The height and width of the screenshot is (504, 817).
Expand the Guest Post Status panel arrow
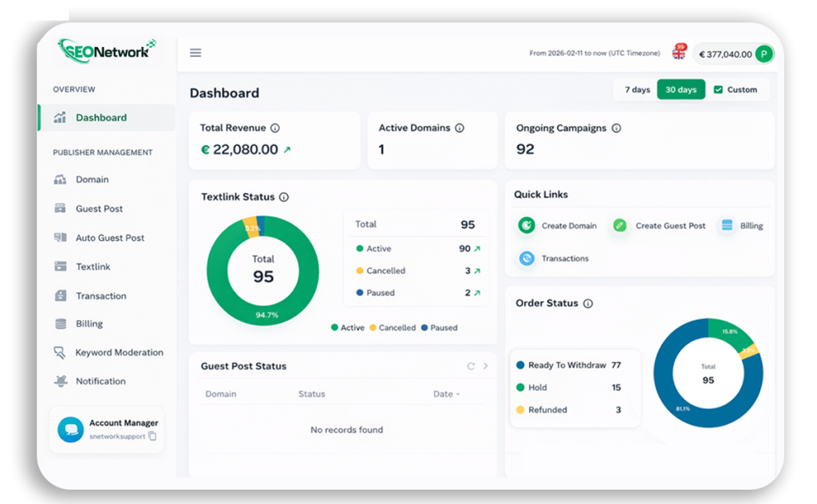pos(486,366)
